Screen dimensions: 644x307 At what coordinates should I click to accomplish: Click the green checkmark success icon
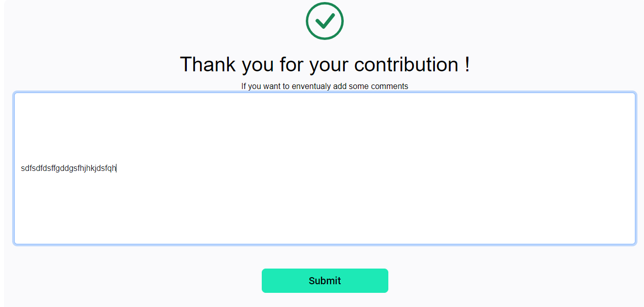(x=325, y=21)
